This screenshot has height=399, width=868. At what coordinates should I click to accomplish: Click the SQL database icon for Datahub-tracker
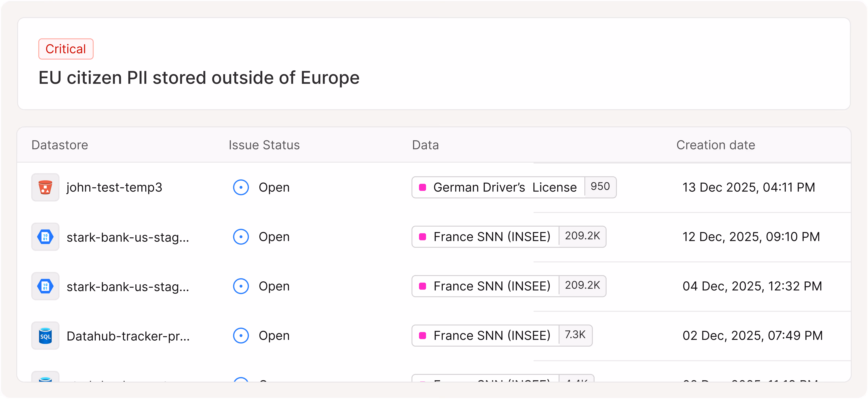[x=45, y=336]
